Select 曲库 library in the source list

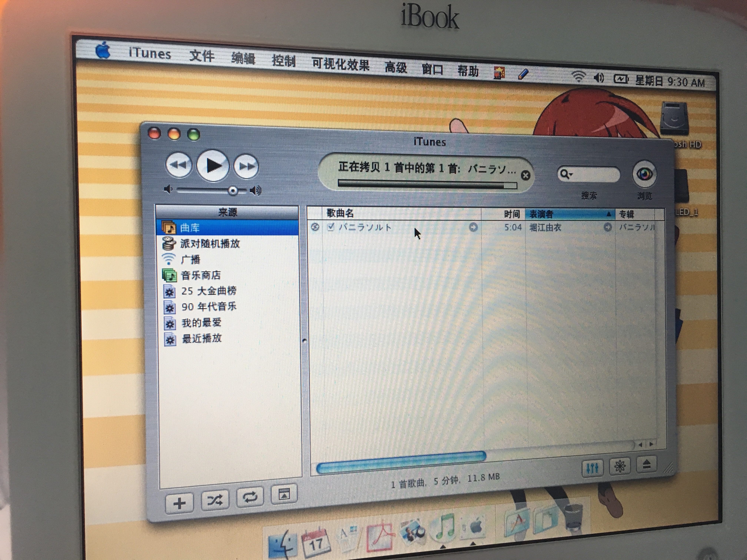pyautogui.click(x=227, y=228)
